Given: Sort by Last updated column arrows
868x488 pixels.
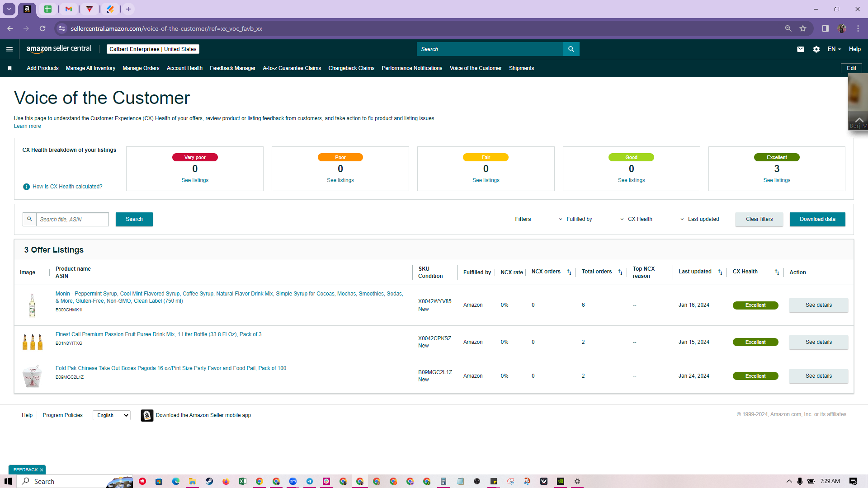Looking at the screenshot, I should coord(720,272).
